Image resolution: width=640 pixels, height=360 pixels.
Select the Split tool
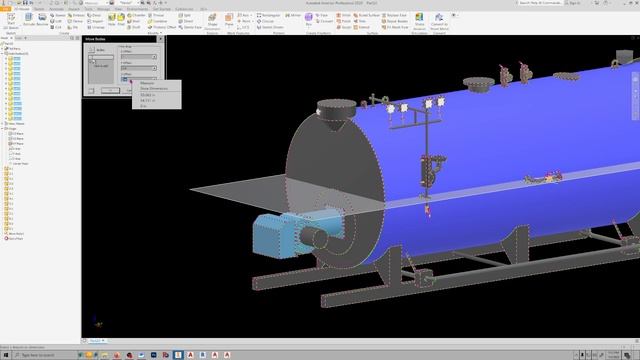coord(184,16)
